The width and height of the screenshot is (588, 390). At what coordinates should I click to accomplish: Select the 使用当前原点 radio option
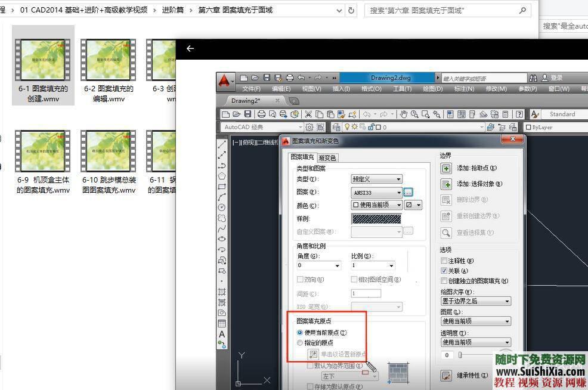(x=300, y=333)
